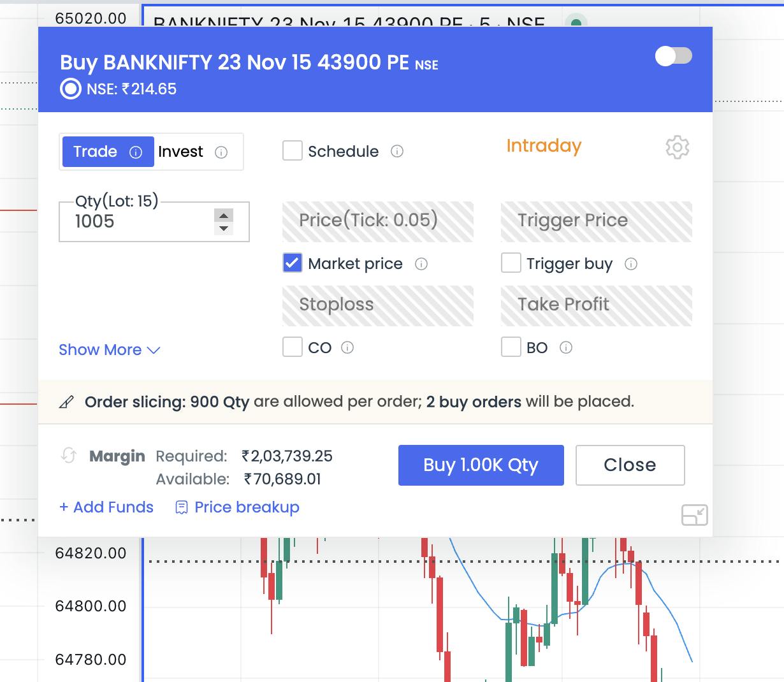The width and height of the screenshot is (784, 682).
Task: Enable the Schedule checkbox
Action: [x=293, y=152]
